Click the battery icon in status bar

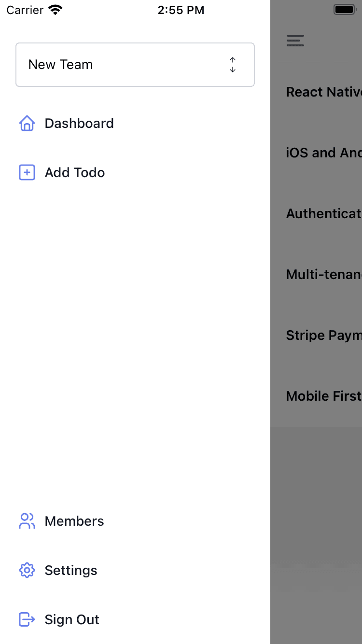pyautogui.click(x=345, y=9)
